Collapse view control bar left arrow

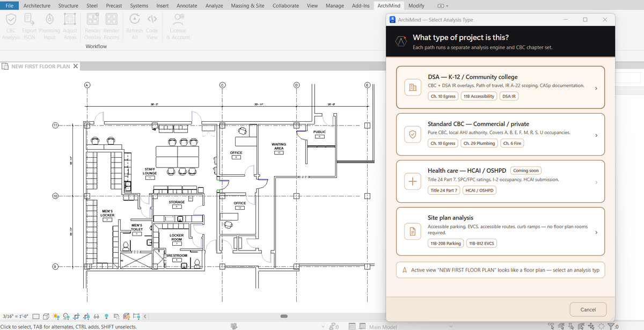145,317
